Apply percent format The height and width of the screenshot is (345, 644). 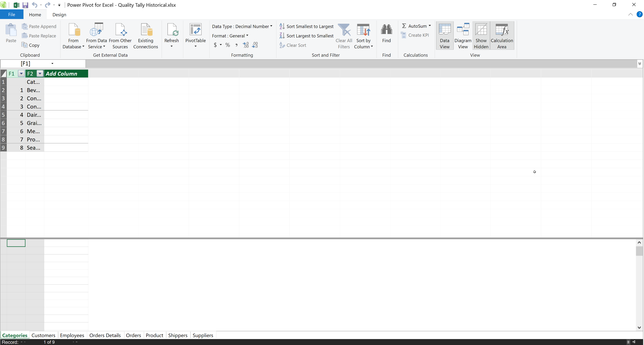point(228,45)
